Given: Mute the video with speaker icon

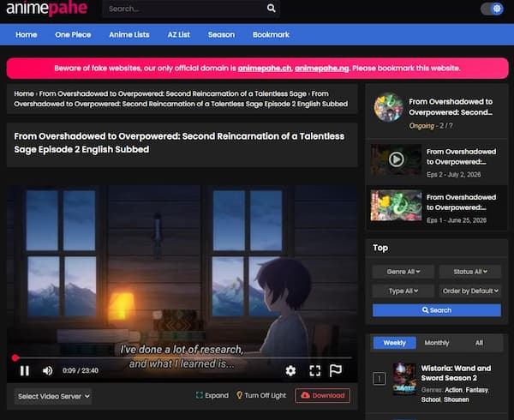Looking at the screenshot, I should 47,370.
